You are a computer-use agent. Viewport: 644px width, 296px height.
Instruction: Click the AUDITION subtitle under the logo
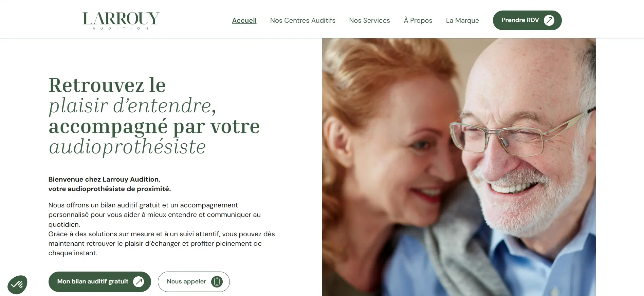(121, 29)
